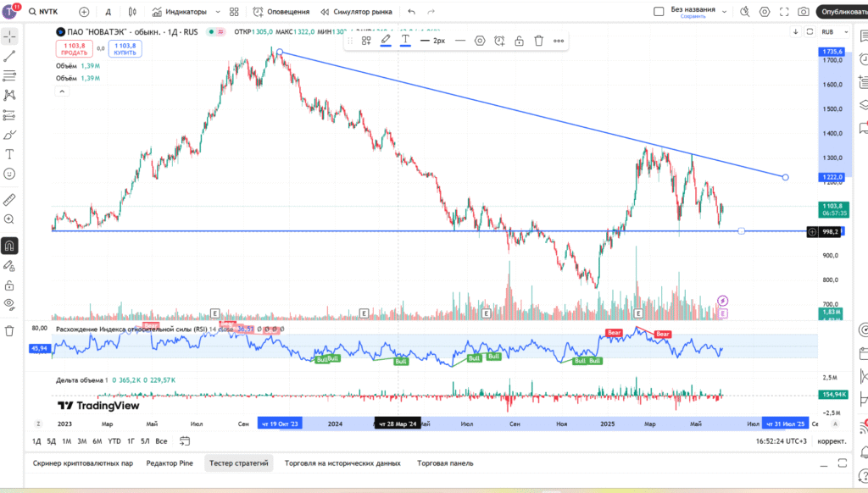This screenshot has width=868, height=493.
Task: Activate the zoom in tool
Action: point(9,219)
